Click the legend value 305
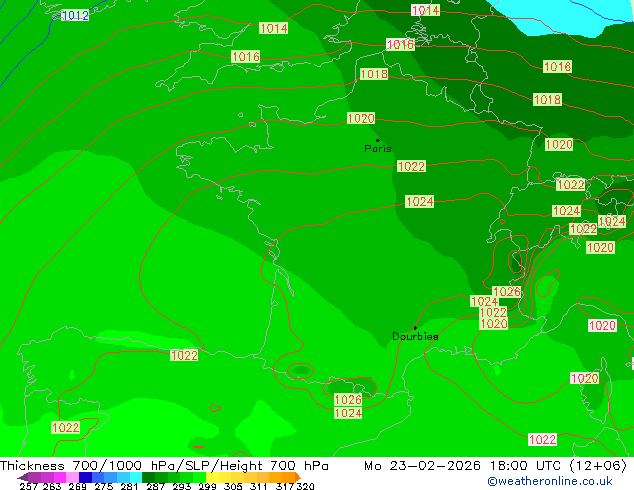 click(x=233, y=486)
